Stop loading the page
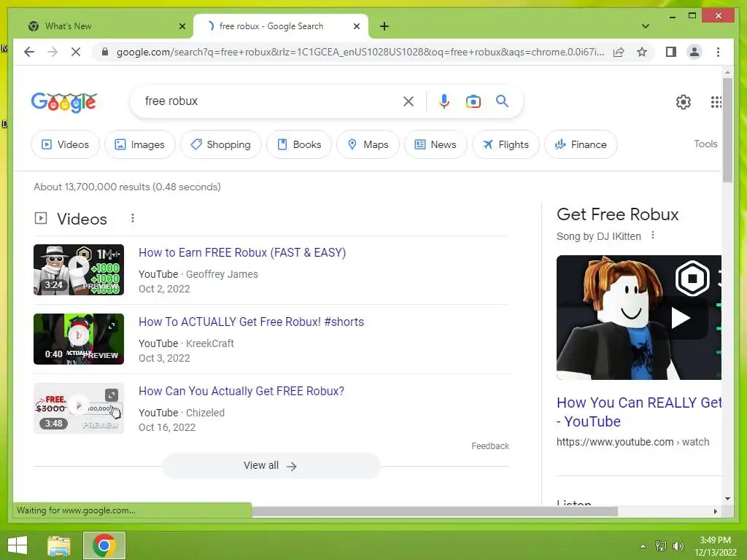The height and width of the screenshot is (560, 747). 76,52
